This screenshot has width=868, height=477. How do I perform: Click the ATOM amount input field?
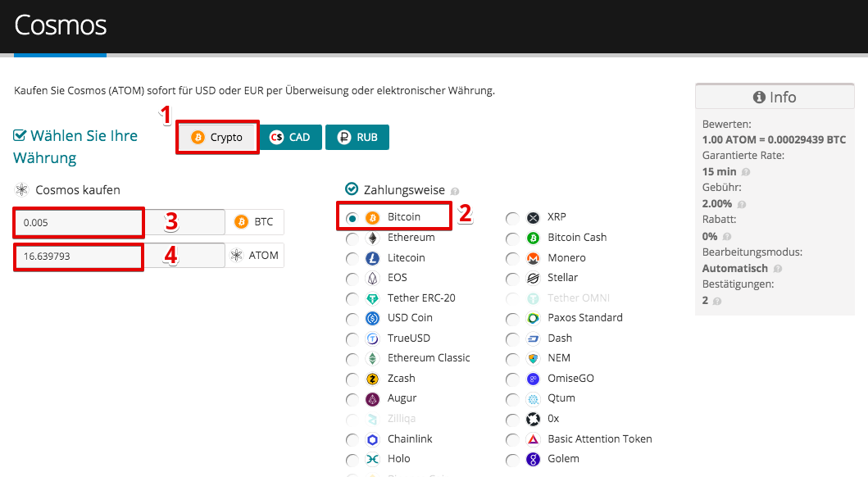pos(119,256)
